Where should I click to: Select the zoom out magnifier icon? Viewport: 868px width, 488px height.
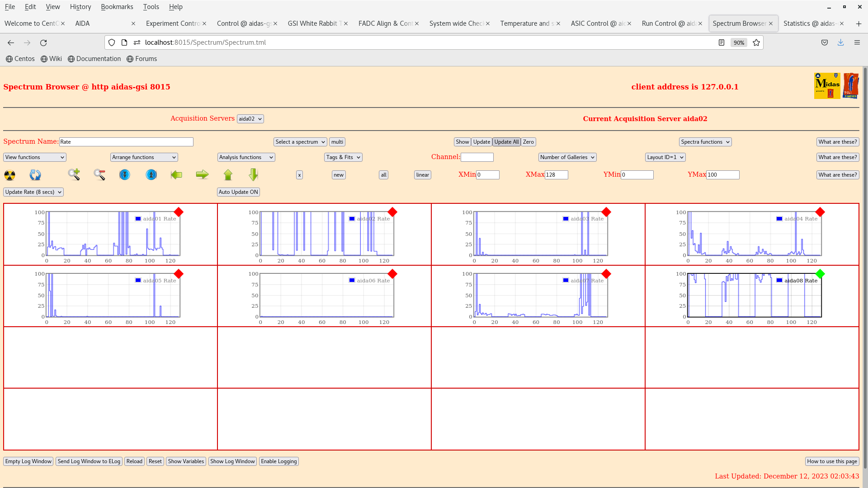tap(99, 175)
